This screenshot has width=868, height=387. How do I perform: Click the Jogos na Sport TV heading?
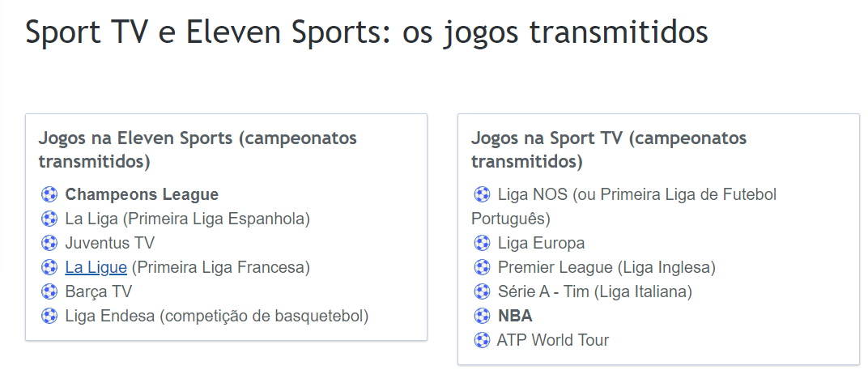pos(609,150)
